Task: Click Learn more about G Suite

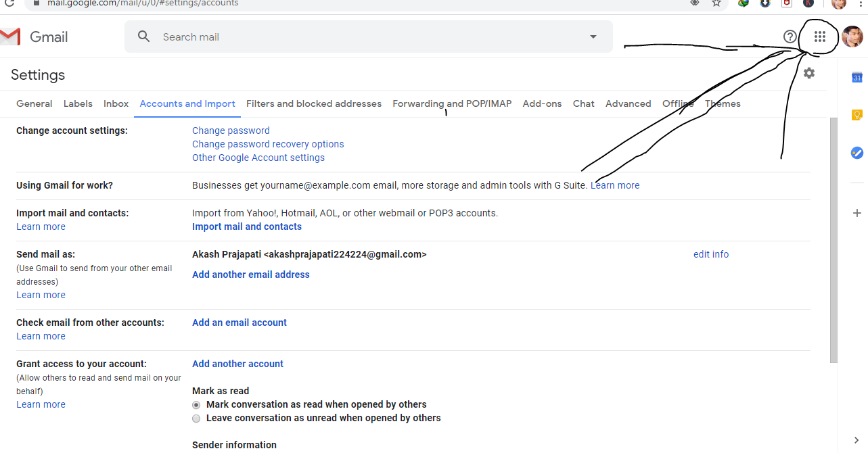Action: tap(615, 185)
